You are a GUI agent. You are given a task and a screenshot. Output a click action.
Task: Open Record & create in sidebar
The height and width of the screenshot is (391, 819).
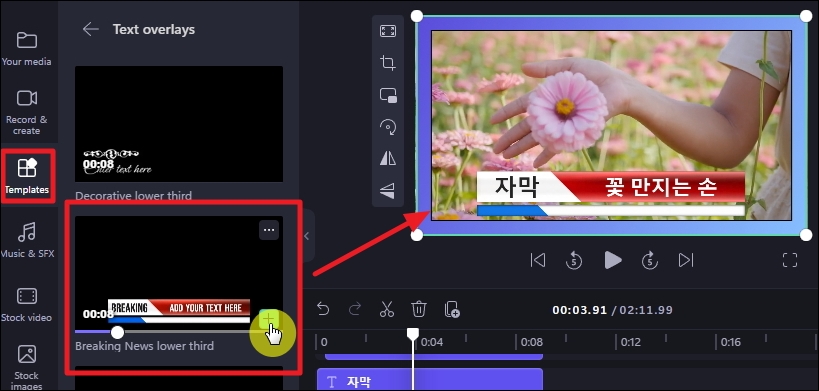(x=26, y=112)
